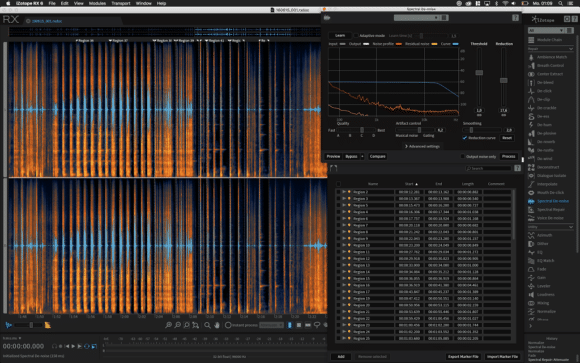Toggle loop playback button

[87, 346]
